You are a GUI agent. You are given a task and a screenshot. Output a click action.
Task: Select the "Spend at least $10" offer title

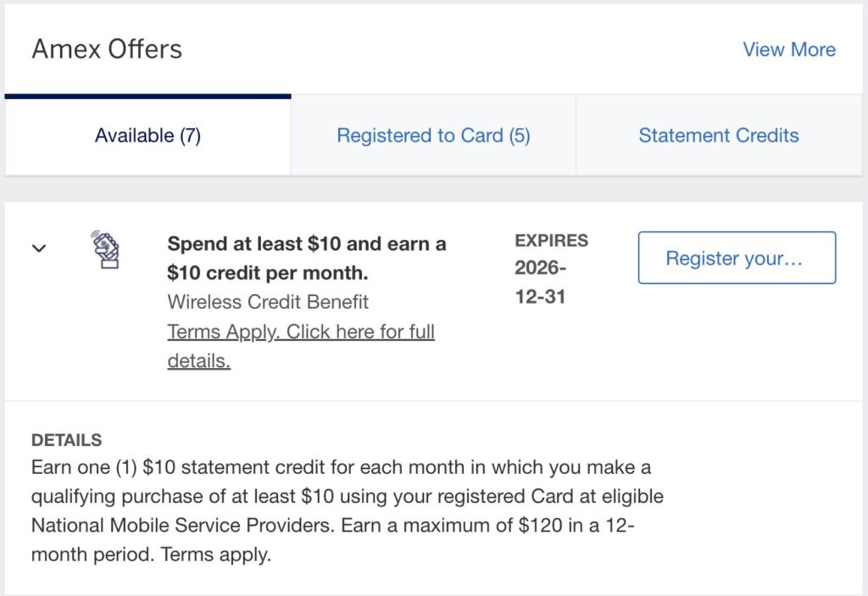pyautogui.click(x=306, y=258)
